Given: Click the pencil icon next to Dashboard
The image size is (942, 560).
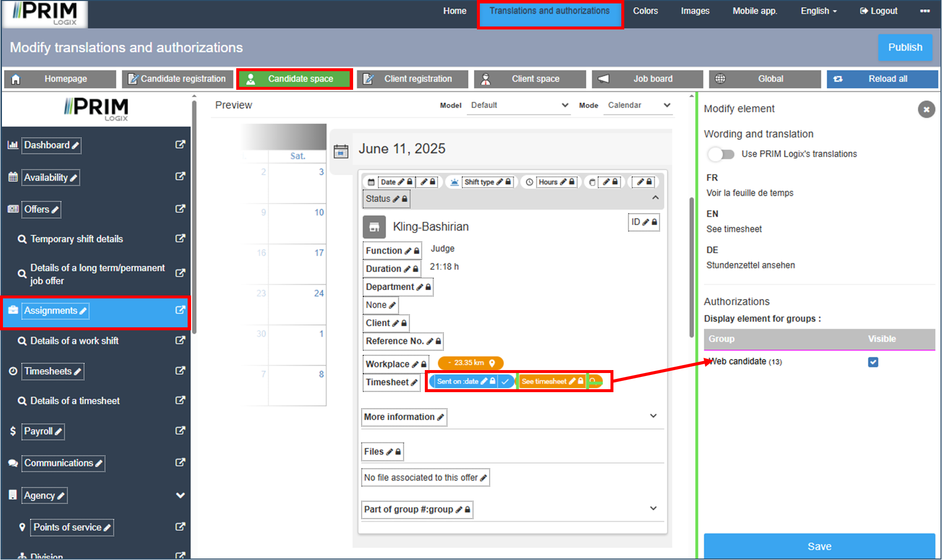Looking at the screenshot, I should click(75, 145).
